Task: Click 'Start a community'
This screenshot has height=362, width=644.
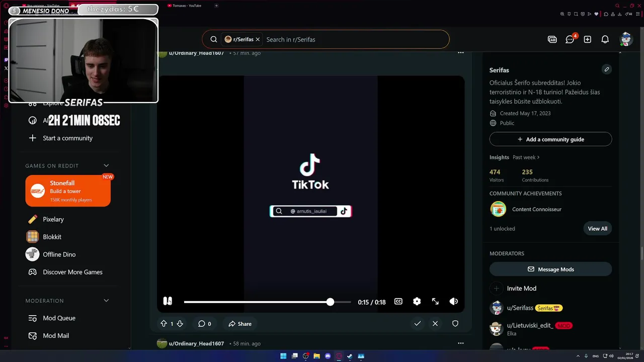Action: [68, 138]
